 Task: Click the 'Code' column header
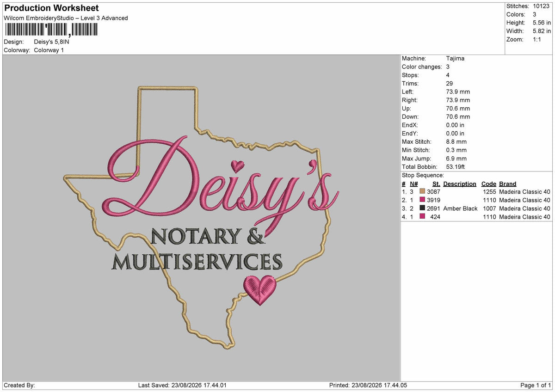click(488, 184)
